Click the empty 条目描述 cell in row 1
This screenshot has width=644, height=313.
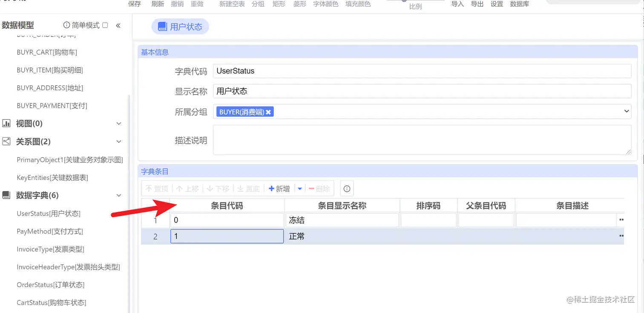coord(566,220)
